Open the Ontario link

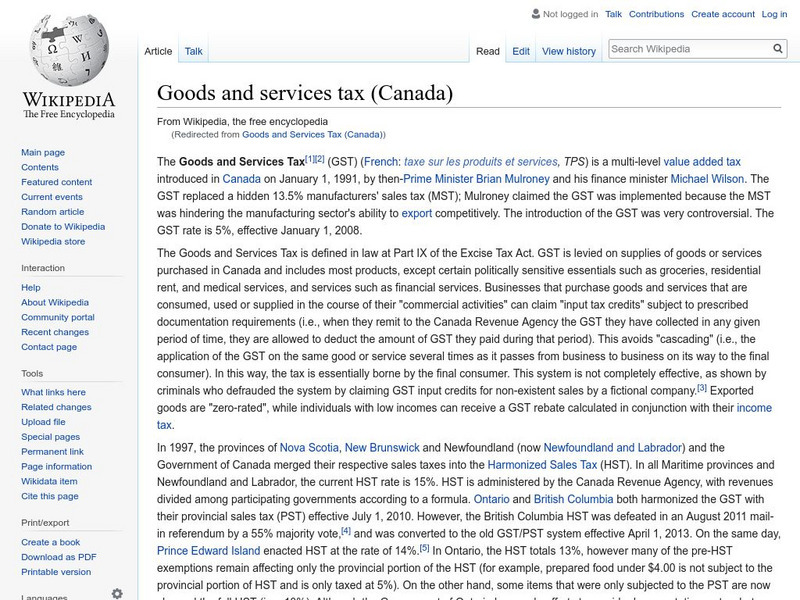pos(491,499)
